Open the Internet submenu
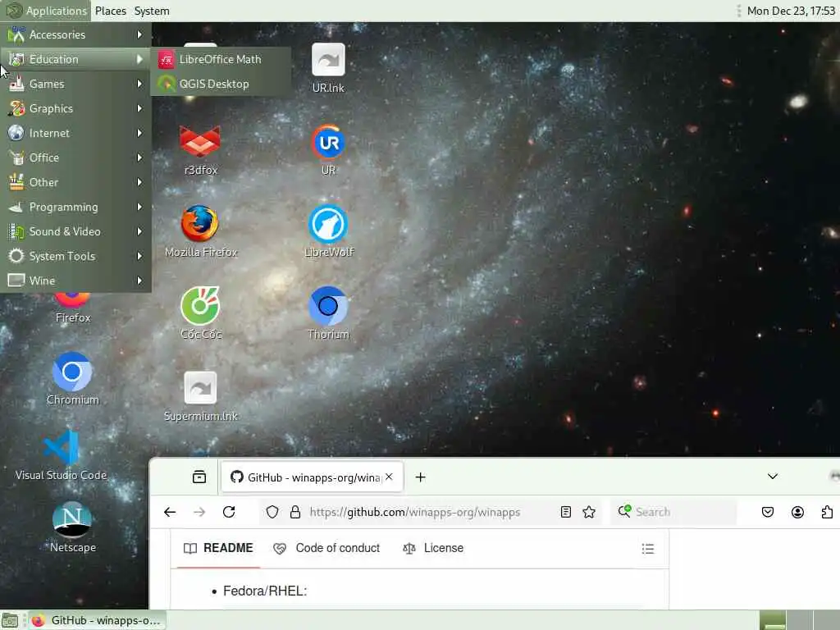Screen dimensions: 840x630 75,134
